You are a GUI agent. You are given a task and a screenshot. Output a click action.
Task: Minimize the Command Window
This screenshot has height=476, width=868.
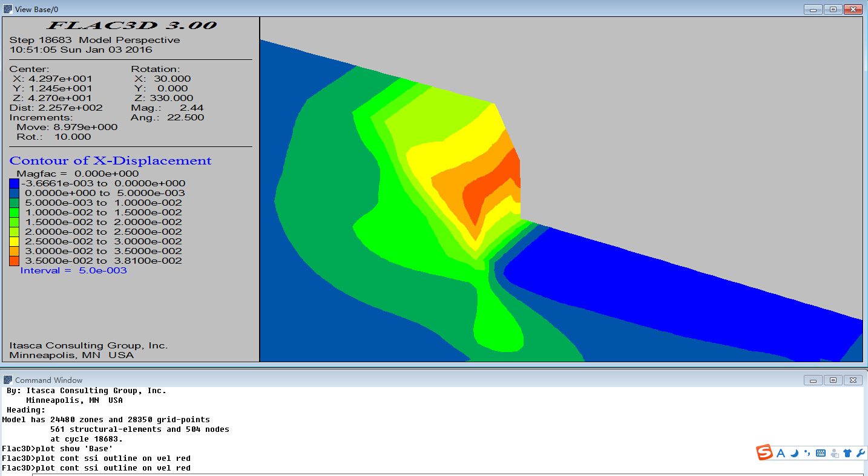click(x=813, y=380)
